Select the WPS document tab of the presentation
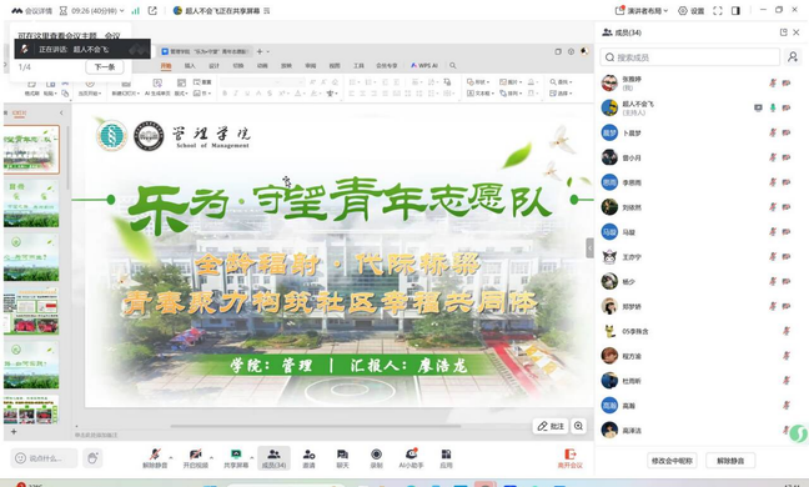The width and height of the screenshot is (810, 487). tap(206, 52)
